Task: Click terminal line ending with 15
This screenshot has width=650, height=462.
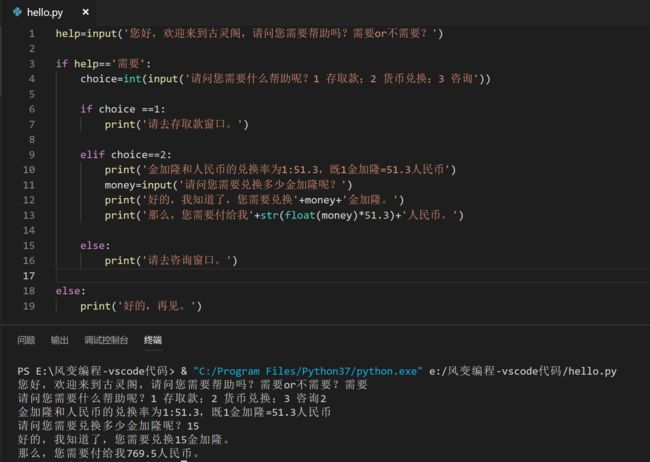Action: coord(108,426)
